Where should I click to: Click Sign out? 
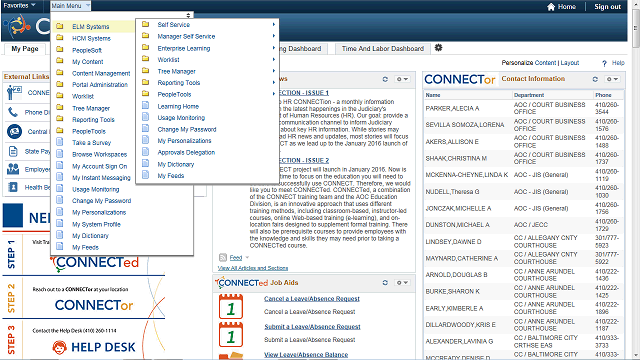(x=607, y=7)
